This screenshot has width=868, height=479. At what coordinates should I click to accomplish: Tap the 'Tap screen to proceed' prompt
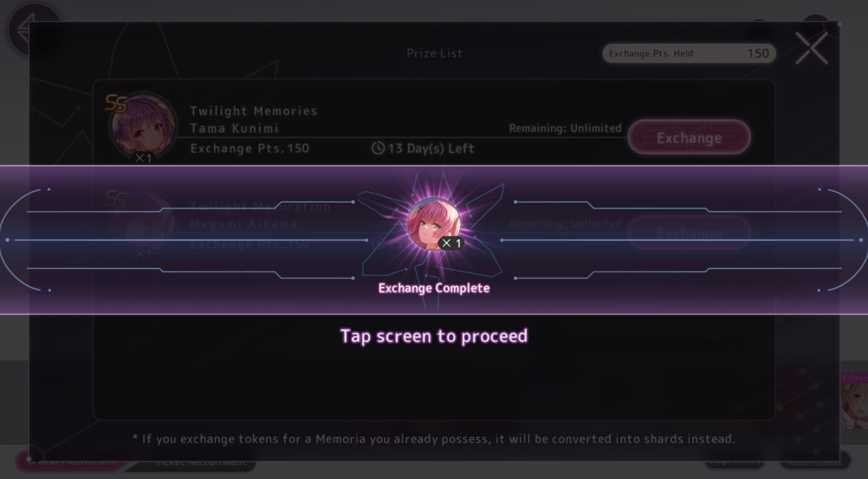434,336
